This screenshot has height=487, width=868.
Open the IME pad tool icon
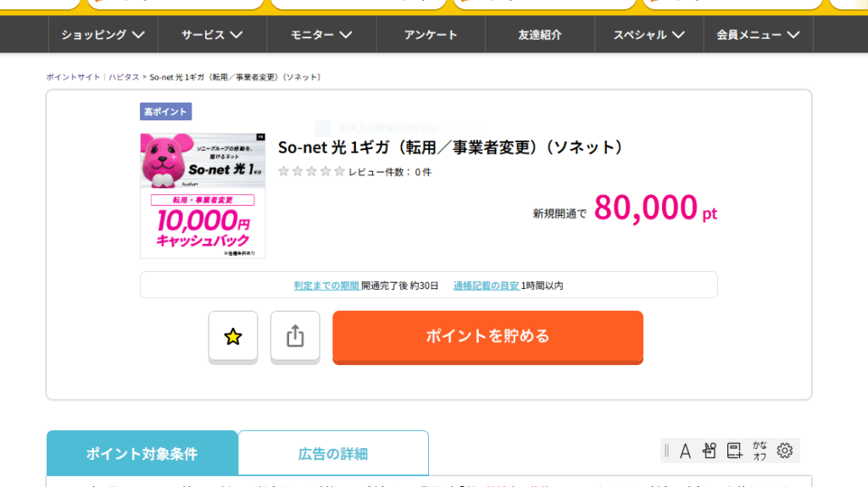point(709,451)
